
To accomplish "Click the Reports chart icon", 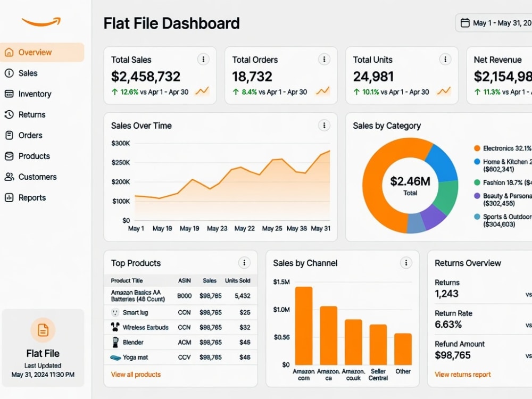I will 9,197.
